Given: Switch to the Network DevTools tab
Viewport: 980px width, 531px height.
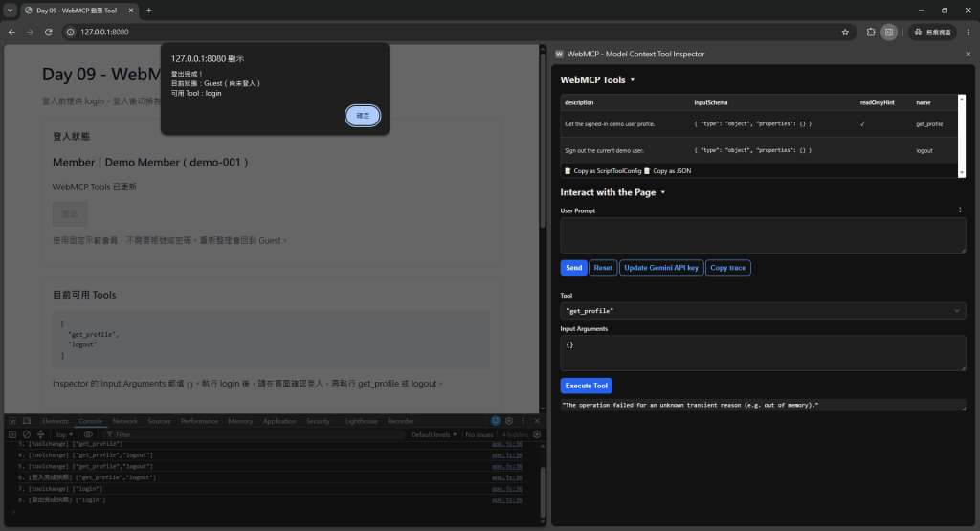Looking at the screenshot, I should 125,421.
